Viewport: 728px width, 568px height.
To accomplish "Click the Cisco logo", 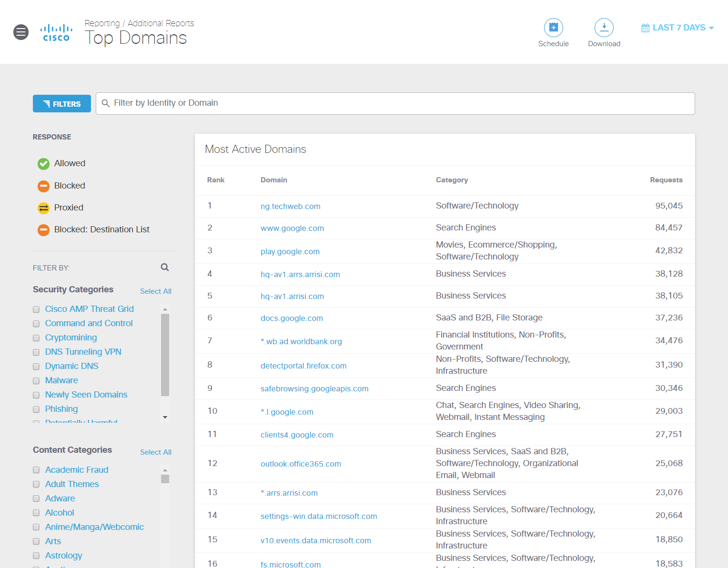I will click(56, 32).
